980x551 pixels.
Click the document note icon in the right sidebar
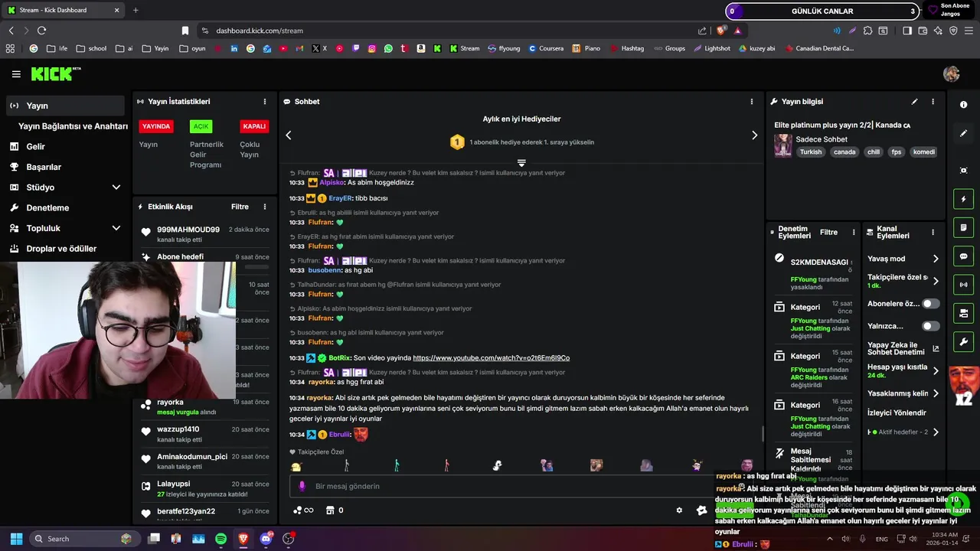[x=963, y=228]
